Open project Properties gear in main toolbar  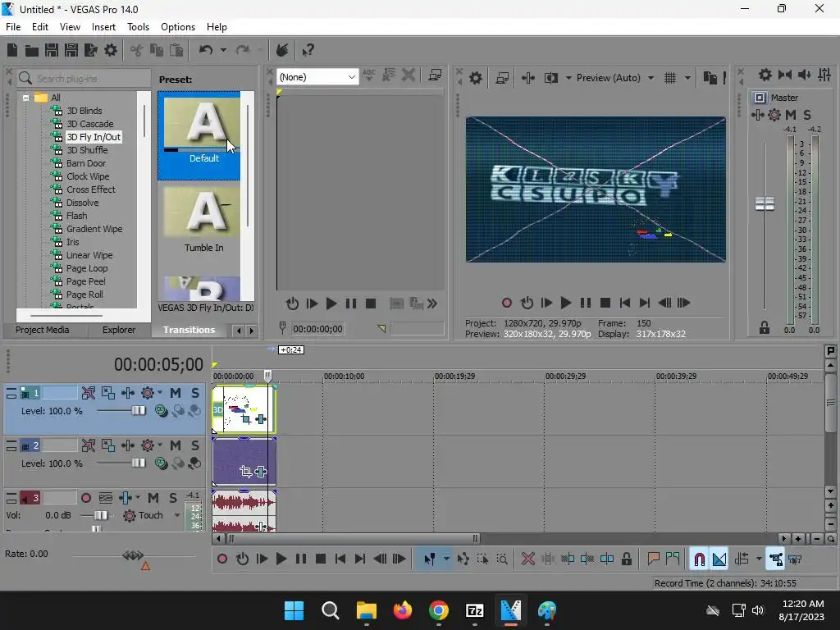click(111, 50)
